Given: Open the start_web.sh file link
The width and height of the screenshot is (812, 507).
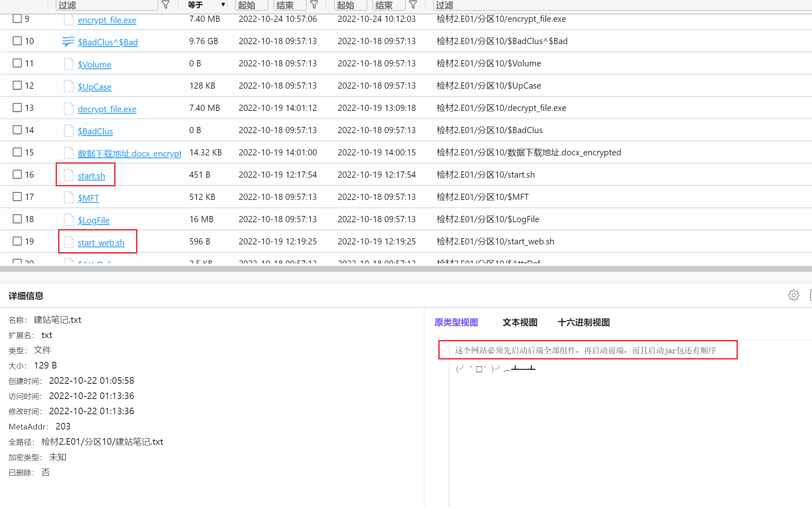Looking at the screenshot, I should tap(101, 242).
